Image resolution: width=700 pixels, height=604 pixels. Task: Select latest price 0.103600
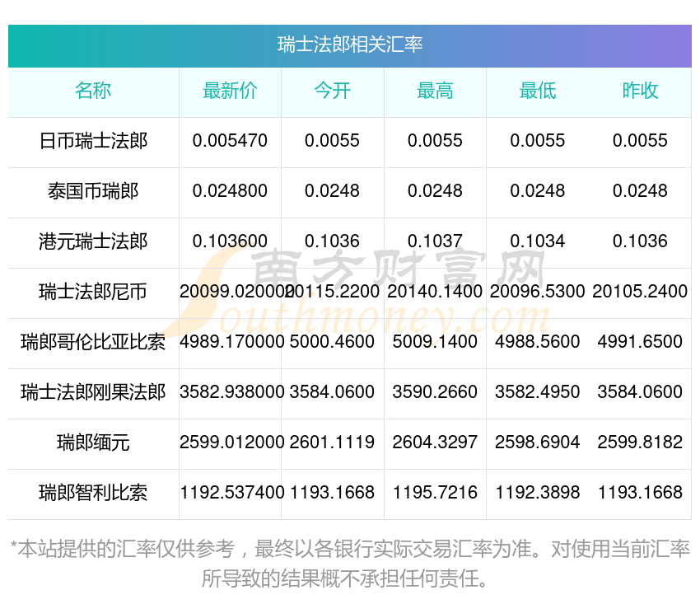[x=230, y=241]
